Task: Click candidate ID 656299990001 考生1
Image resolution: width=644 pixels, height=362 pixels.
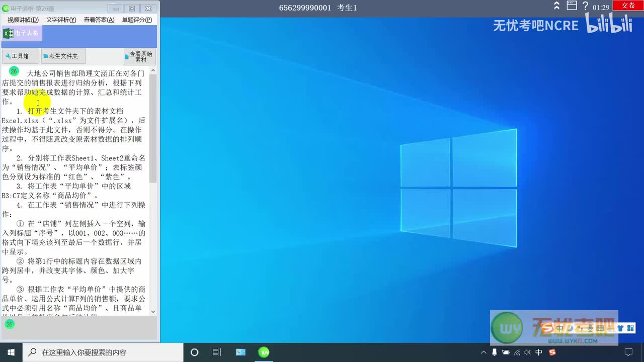Action: [318, 8]
